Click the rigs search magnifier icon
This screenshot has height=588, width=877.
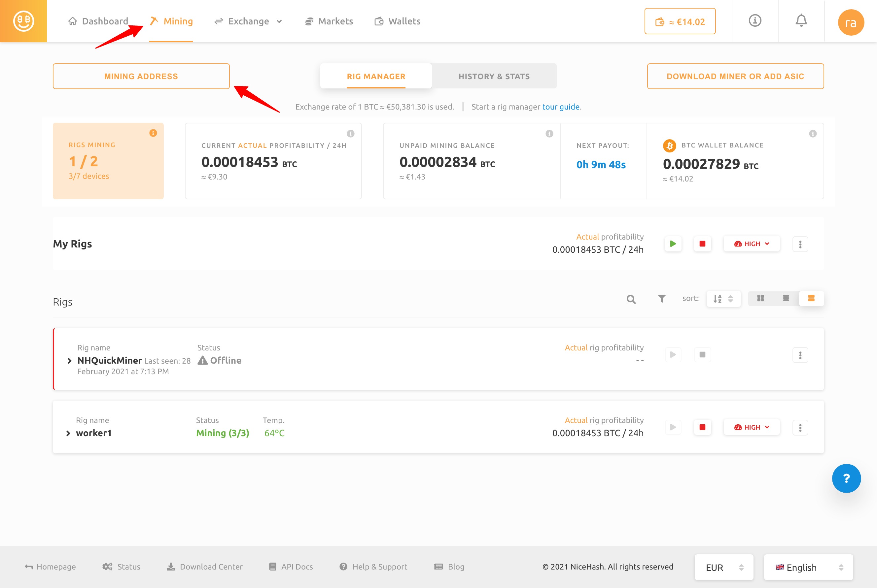coord(631,299)
